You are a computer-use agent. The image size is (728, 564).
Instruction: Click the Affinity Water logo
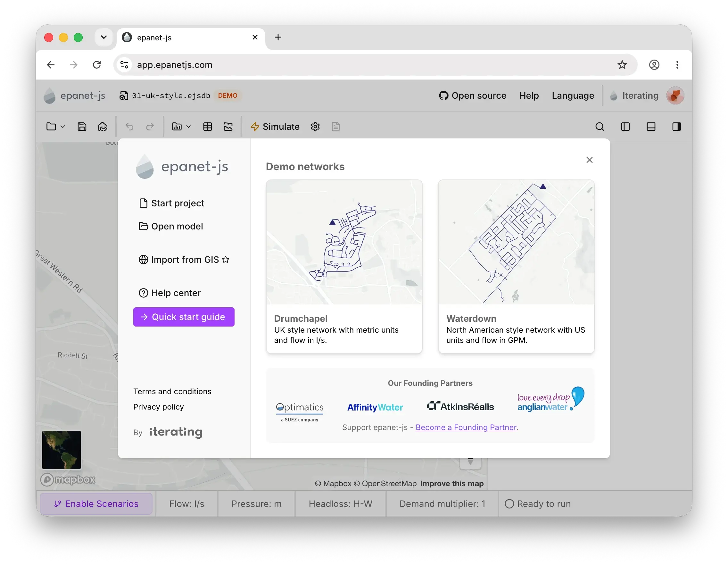pyautogui.click(x=375, y=407)
